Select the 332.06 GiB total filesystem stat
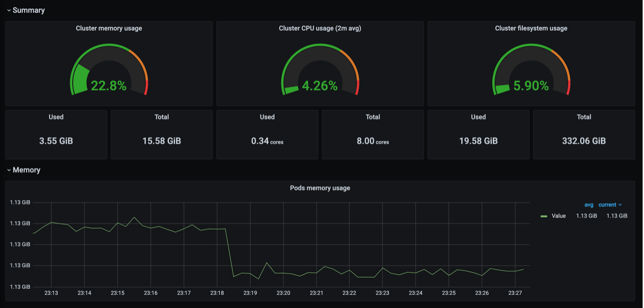 pos(584,141)
